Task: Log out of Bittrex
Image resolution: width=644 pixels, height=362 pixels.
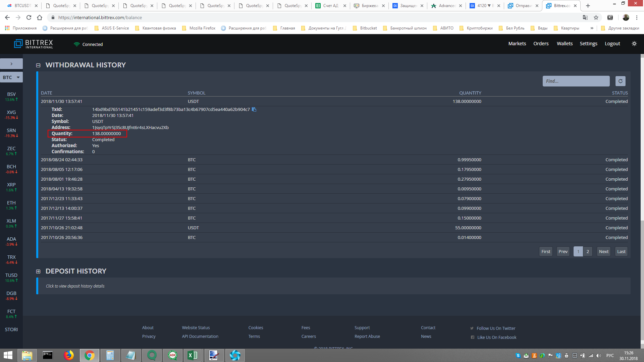Action: [612, 44]
